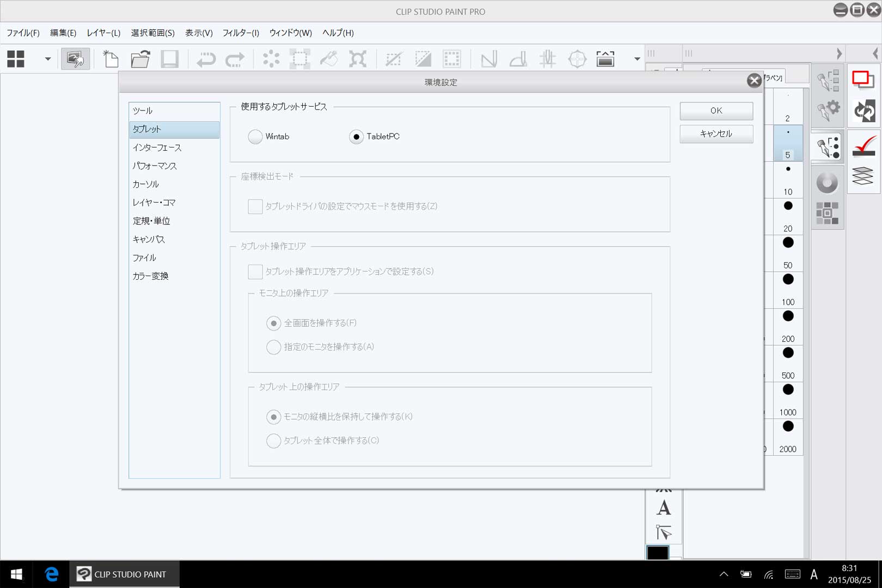The width and height of the screenshot is (882, 588).
Task: Click the キャンセル button
Action: pyautogui.click(x=716, y=134)
